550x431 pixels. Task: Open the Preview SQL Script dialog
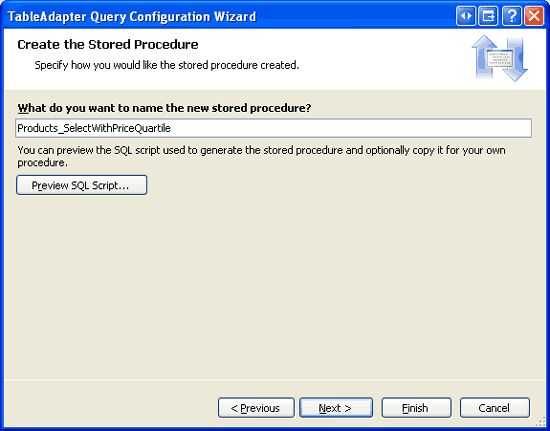click(81, 185)
